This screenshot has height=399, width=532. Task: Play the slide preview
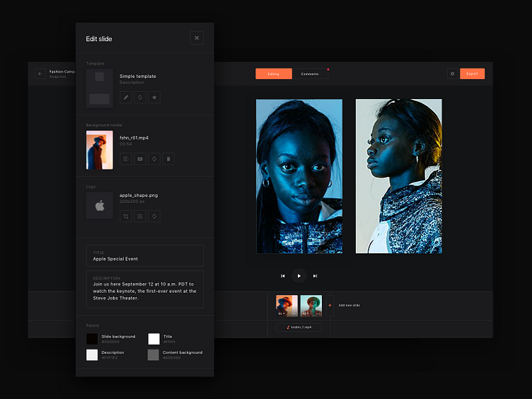click(299, 276)
